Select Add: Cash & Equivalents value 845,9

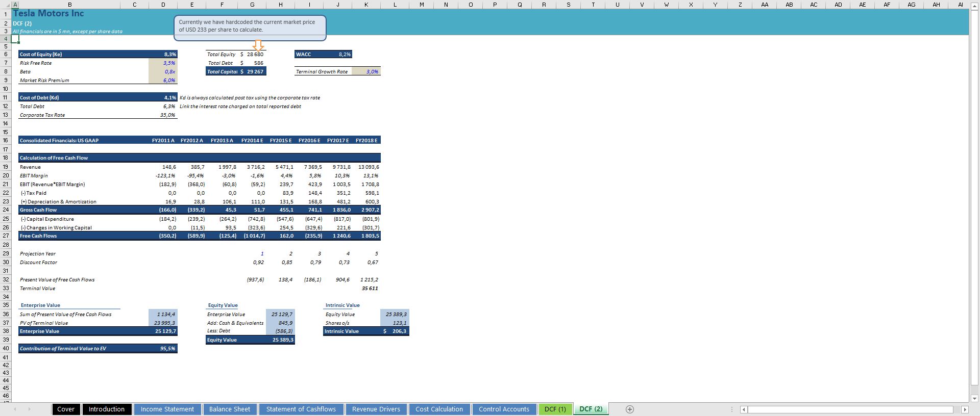coord(280,323)
